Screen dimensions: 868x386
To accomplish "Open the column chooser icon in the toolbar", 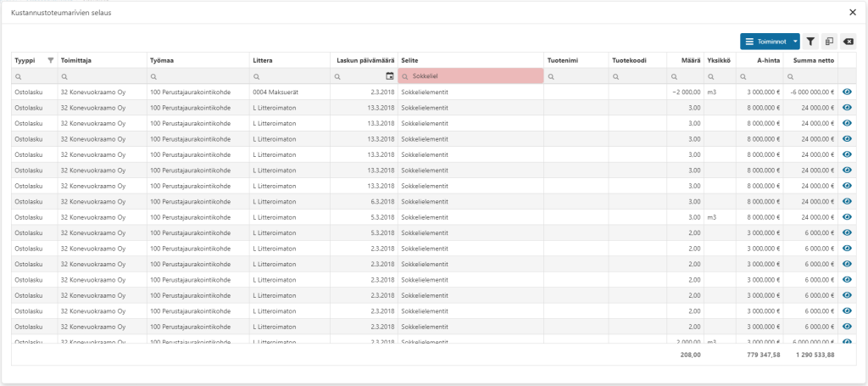I will (829, 42).
